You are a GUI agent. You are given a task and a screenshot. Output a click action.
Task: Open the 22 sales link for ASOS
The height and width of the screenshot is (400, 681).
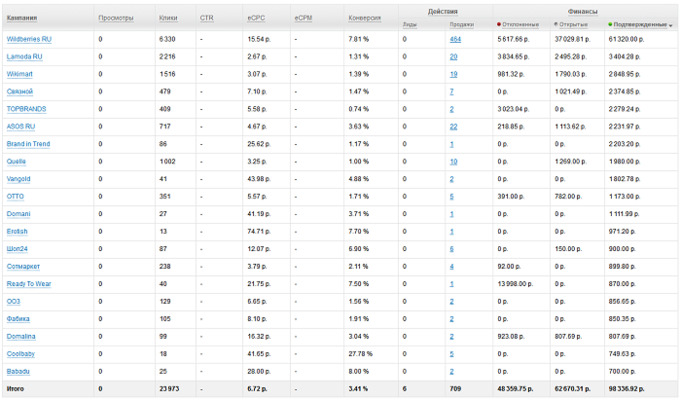(453, 126)
